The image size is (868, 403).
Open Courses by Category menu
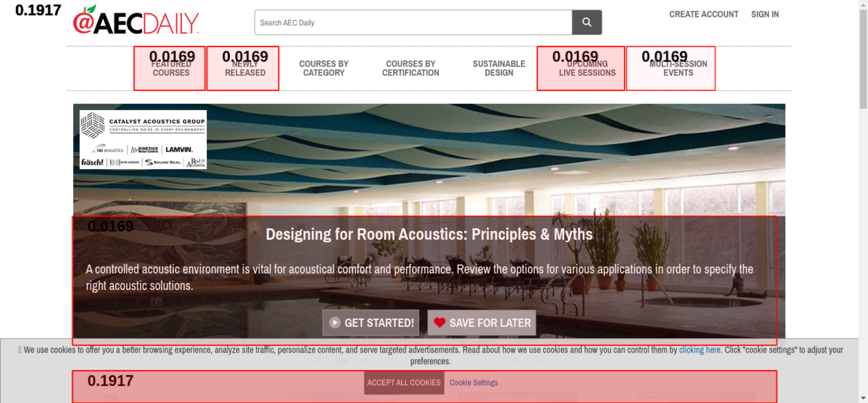tap(324, 68)
